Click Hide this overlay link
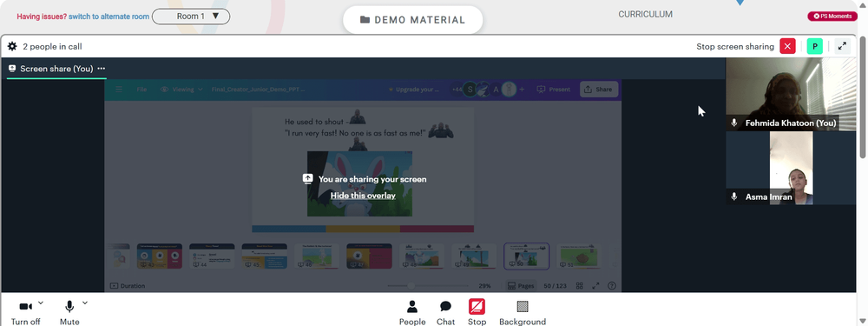This screenshot has width=868, height=326. [x=363, y=196]
